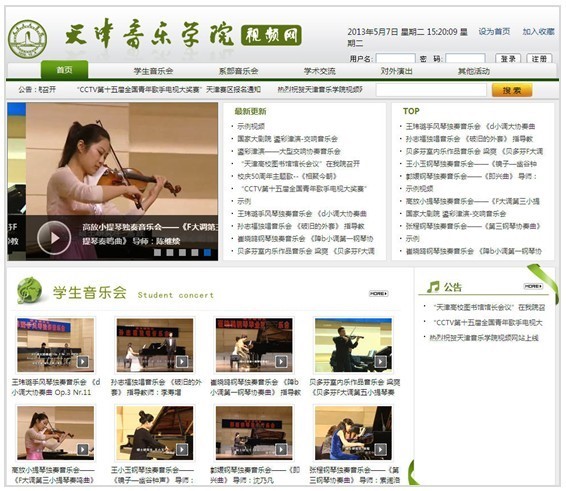Click play icon on the accordion concert thumbnail

pyautogui.click(x=83, y=361)
